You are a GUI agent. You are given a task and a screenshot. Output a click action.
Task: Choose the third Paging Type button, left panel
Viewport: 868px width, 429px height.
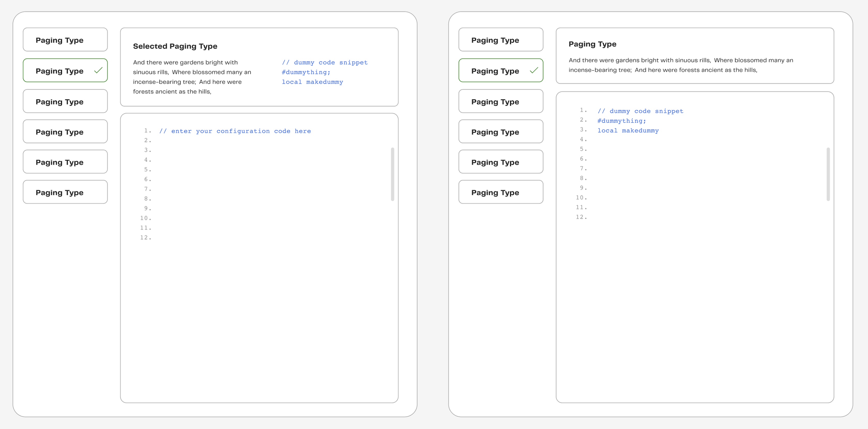pyautogui.click(x=65, y=101)
